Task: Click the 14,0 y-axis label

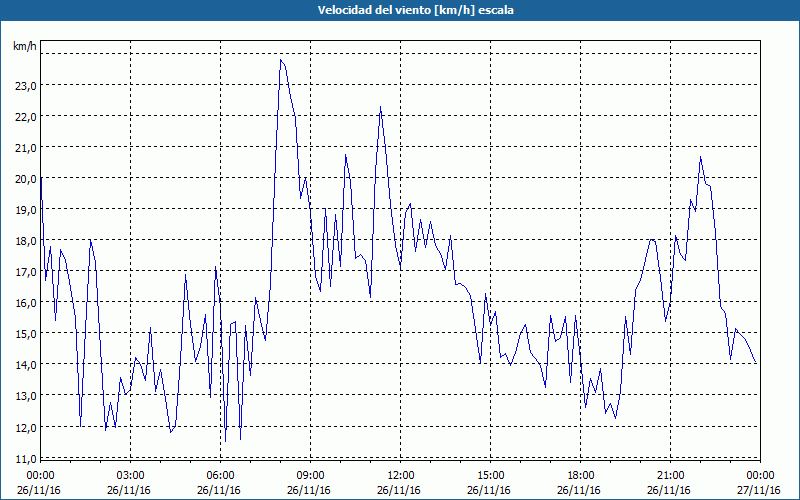Action: (x=26, y=365)
